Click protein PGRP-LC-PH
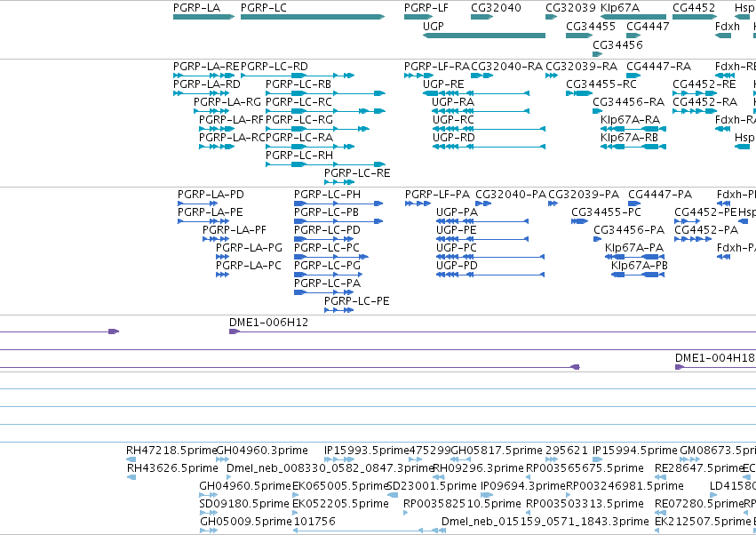 [338, 204]
